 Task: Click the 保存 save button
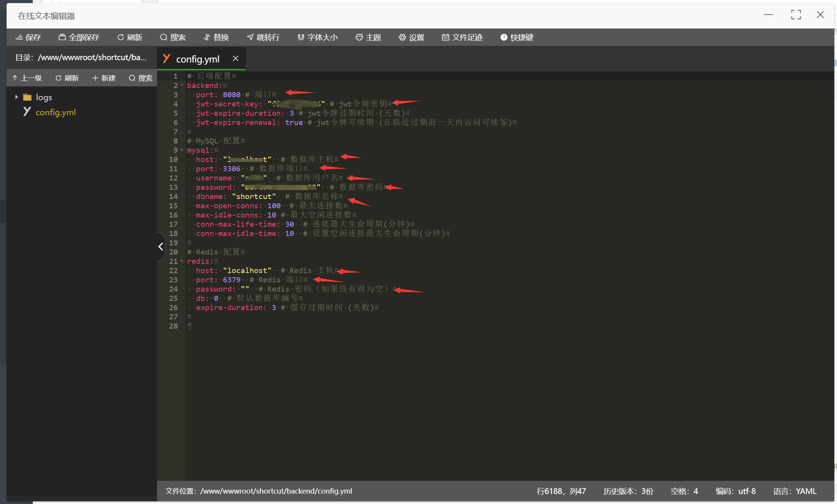28,37
